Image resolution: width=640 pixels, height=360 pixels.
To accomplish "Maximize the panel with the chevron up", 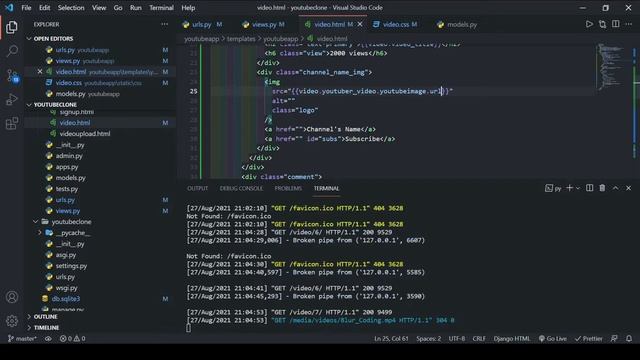I will click(616, 188).
